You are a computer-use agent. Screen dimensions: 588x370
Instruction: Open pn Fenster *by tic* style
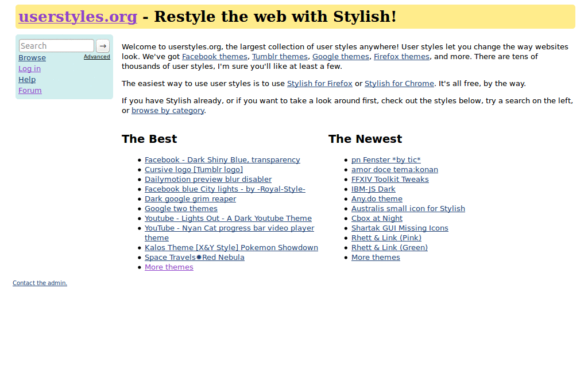(x=386, y=160)
